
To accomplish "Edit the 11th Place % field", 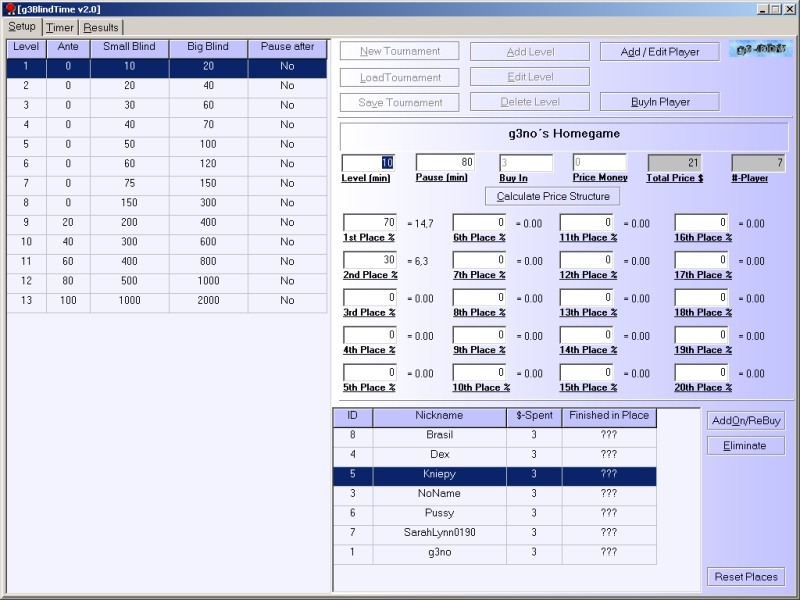I will pos(587,222).
